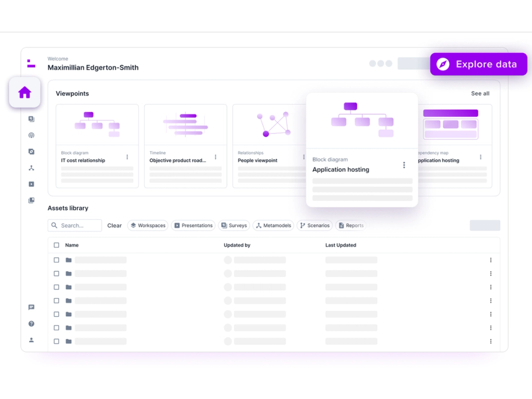Open options menu for Objective product roadmap card
This screenshot has height=399, width=532.
pos(215,157)
